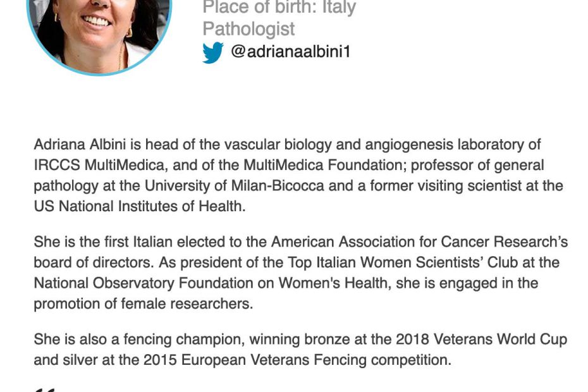
Task: Click the Twitter bird icon
Action: (212, 52)
